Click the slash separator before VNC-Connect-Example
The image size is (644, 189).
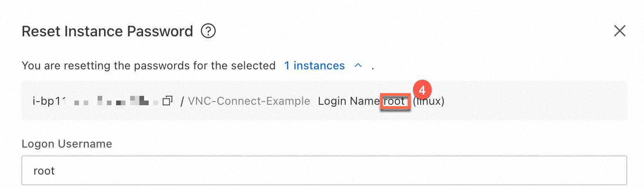tap(183, 101)
